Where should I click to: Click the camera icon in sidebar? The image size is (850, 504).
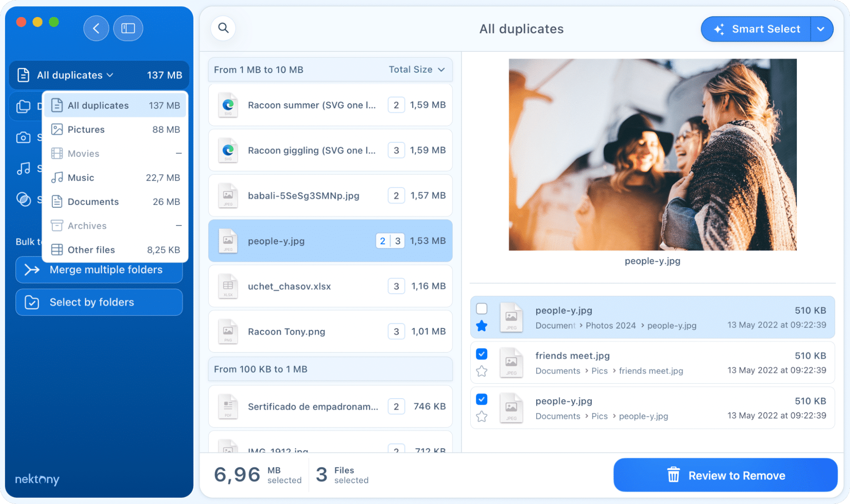(x=23, y=138)
